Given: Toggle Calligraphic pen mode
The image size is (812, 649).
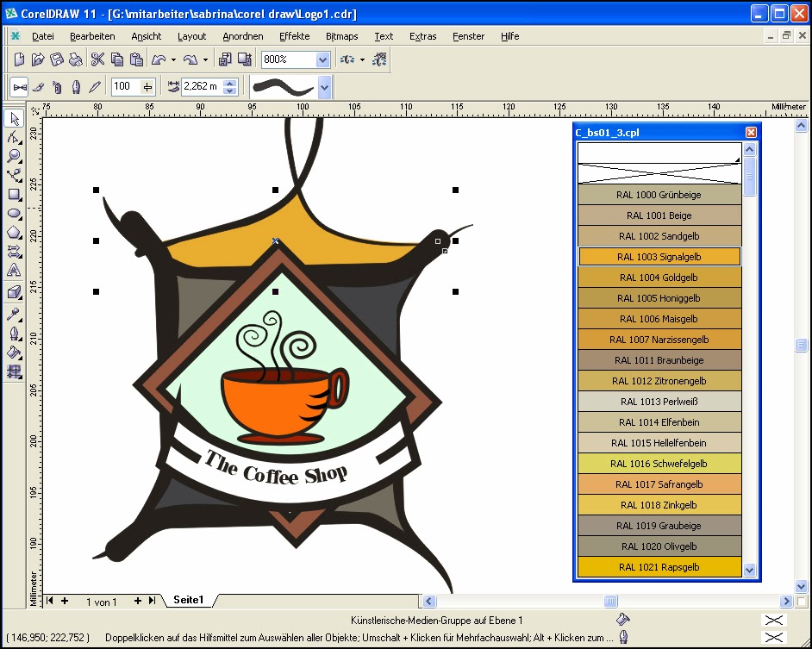Looking at the screenshot, I should (x=77, y=86).
